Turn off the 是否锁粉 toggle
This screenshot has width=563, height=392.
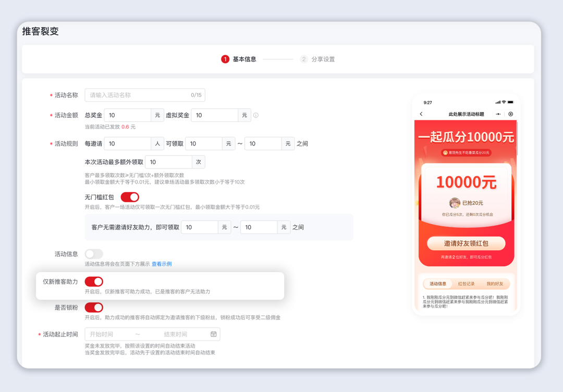tap(94, 308)
